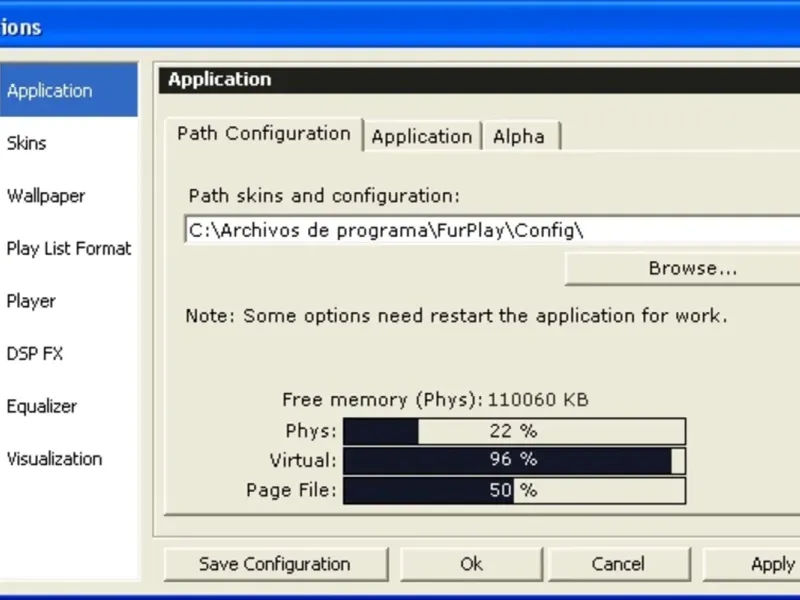Click the Page File usage bar
The image size is (800, 600).
[x=514, y=491]
